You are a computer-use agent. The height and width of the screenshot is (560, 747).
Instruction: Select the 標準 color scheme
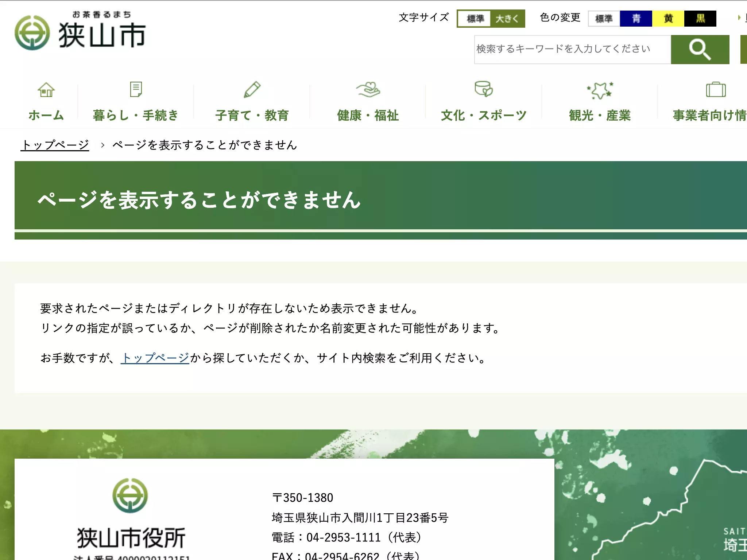click(x=604, y=19)
